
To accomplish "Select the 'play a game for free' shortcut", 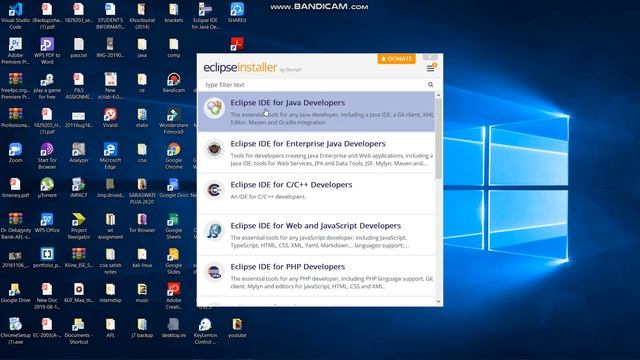I will tap(47, 86).
